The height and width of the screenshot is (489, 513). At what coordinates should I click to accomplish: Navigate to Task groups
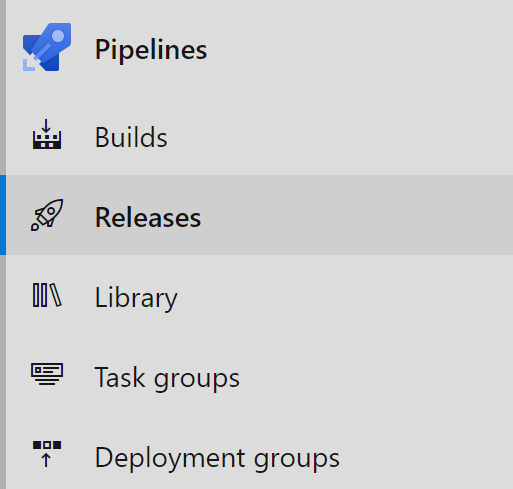click(x=167, y=378)
